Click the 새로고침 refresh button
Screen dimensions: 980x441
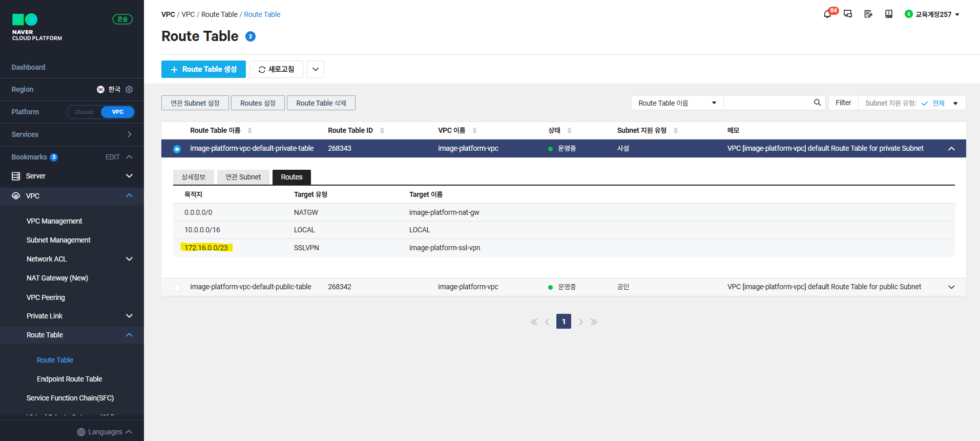click(x=276, y=69)
